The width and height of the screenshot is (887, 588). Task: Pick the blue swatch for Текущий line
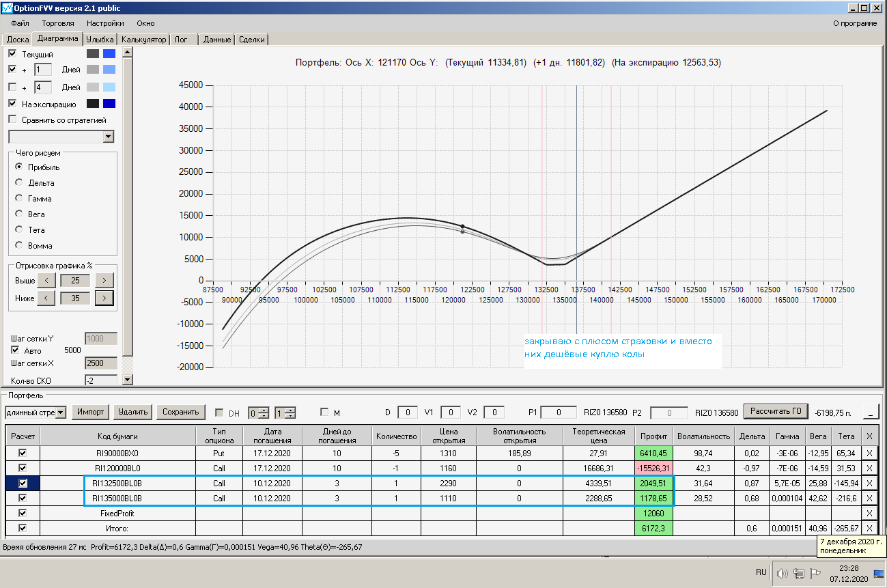[x=109, y=54]
